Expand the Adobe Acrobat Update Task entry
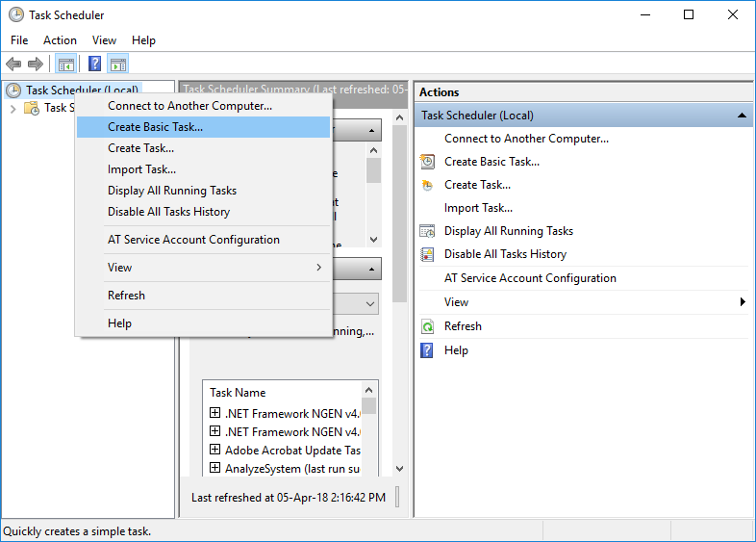The image size is (756, 542). click(x=215, y=450)
